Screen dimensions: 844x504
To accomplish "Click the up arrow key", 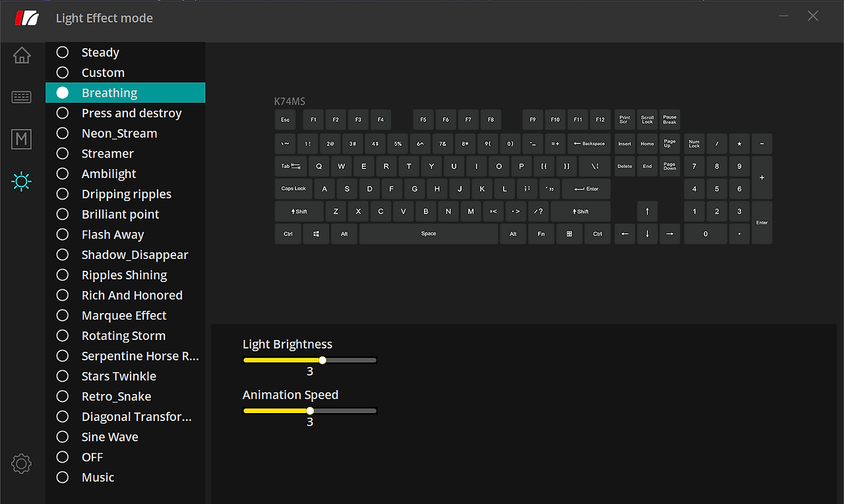I will pyautogui.click(x=648, y=211).
